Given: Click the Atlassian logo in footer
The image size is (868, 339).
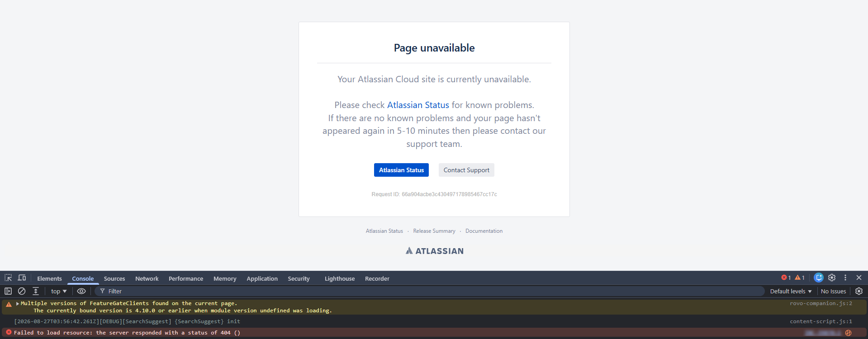Looking at the screenshot, I should click(434, 251).
